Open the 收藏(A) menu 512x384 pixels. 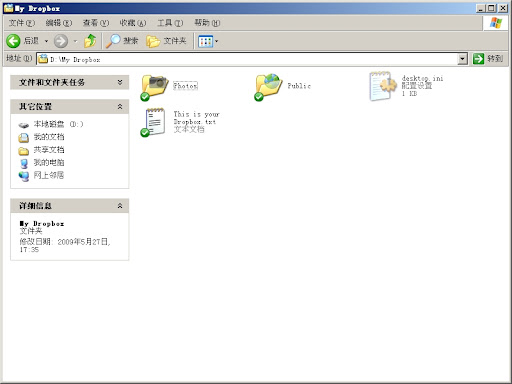click(x=133, y=23)
